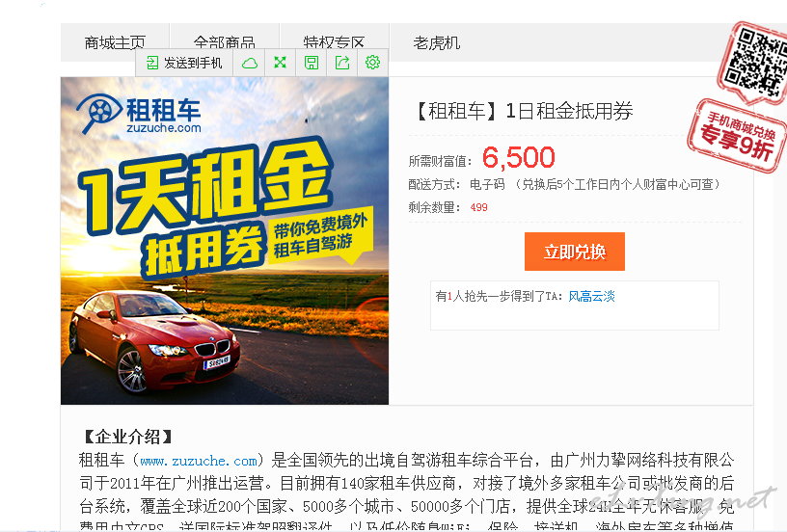Click the share export icon
Image resolution: width=787 pixels, height=532 pixels.
pos(342,63)
